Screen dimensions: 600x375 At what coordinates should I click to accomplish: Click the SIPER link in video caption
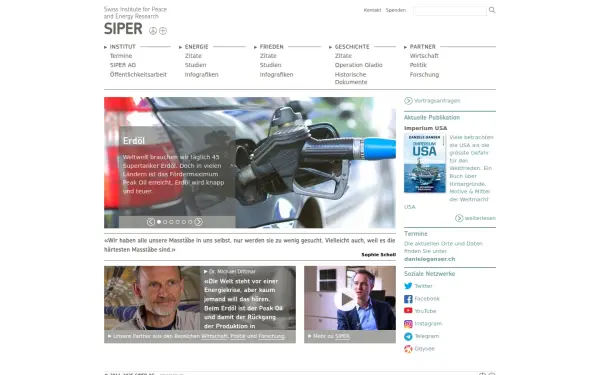(x=342, y=336)
